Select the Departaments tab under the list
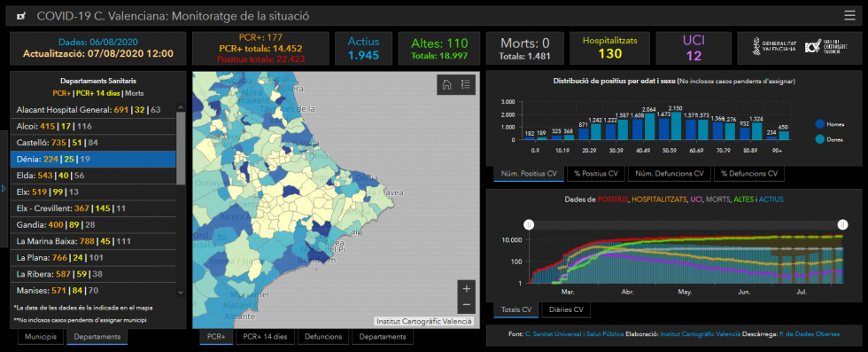The image size is (868, 352). click(97, 336)
